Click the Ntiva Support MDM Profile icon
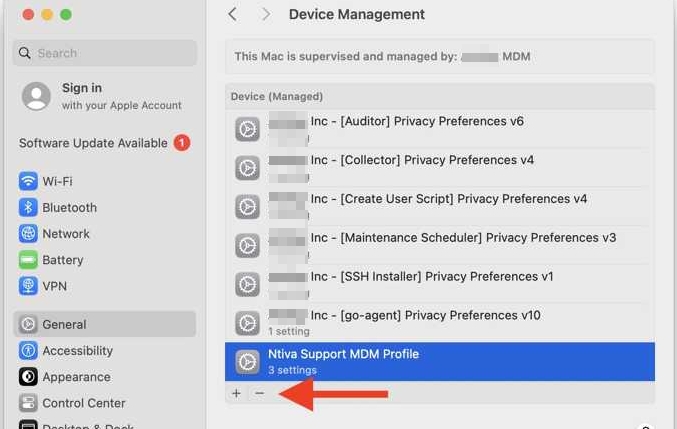Viewport: 677px width, 429px height. coord(247,362)
